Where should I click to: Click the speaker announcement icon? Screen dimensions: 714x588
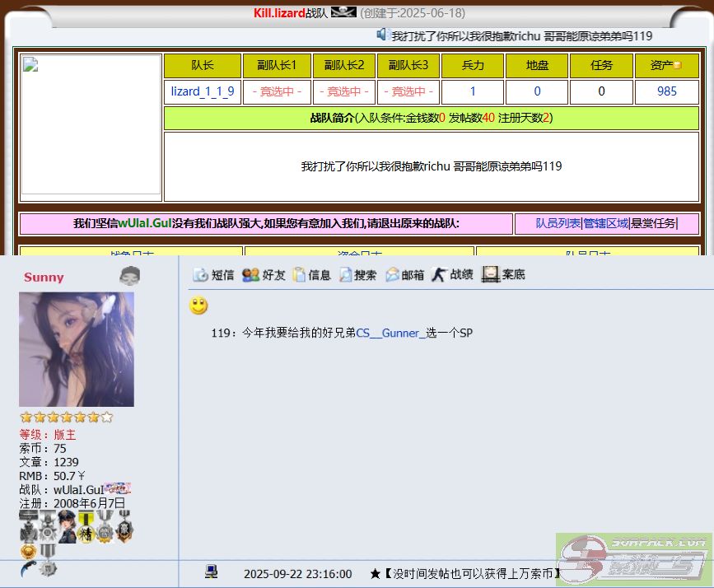(382, 35)
